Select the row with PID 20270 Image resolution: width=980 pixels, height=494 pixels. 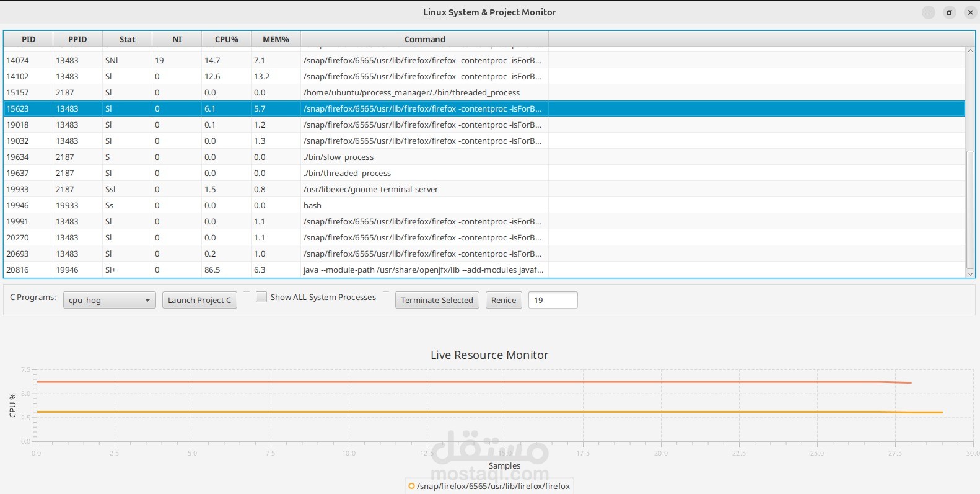pos(484,237)
